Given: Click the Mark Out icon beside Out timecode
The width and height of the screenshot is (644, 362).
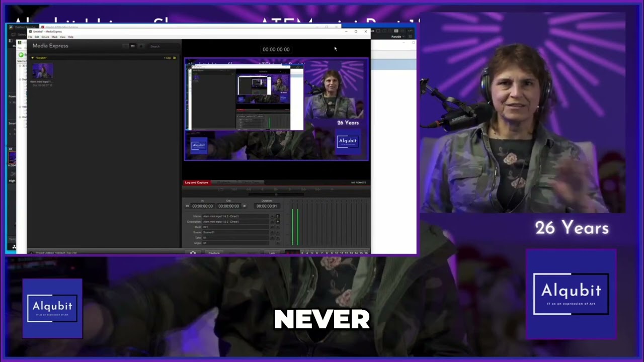Looking at the screenshot, I should pos(244,206).
